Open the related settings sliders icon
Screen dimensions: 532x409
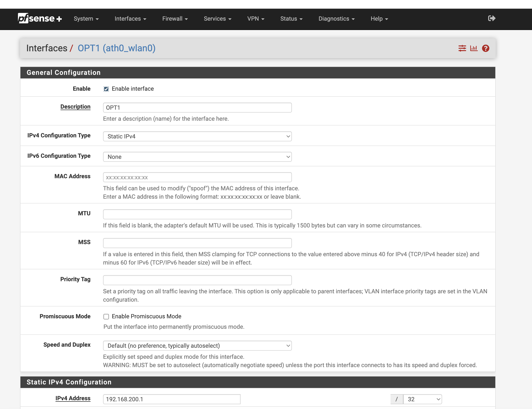tap(462, 48)
